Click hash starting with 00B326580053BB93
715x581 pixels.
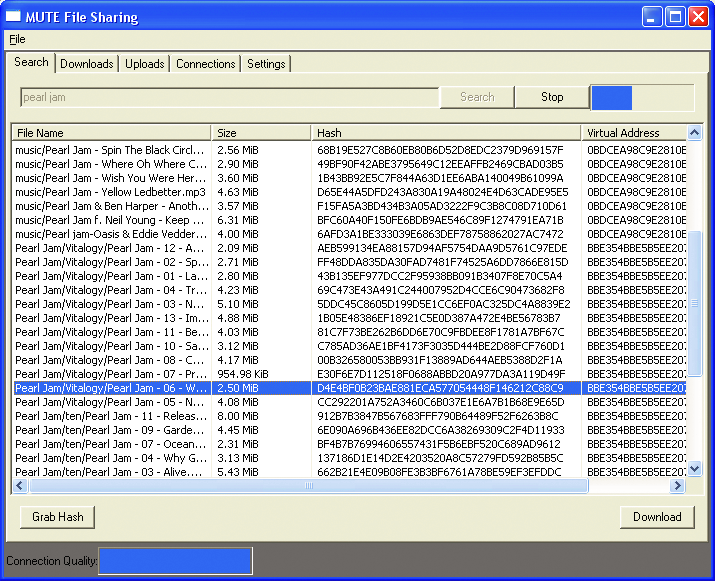pos(440,360)
